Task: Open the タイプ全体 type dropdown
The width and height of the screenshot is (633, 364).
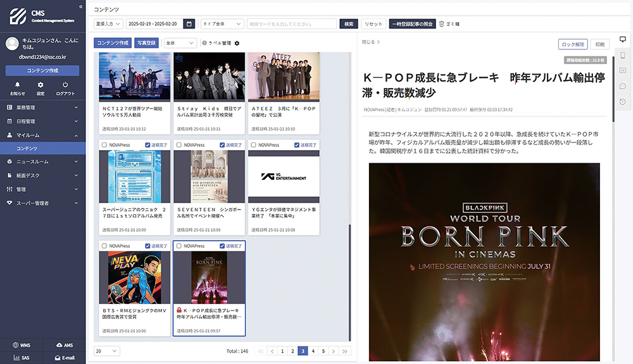Action: coord(222,24)
